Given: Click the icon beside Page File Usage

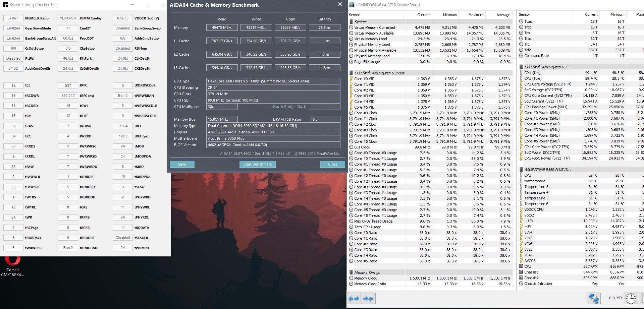Looking at the screenshot, I should [x=351, y=62].
